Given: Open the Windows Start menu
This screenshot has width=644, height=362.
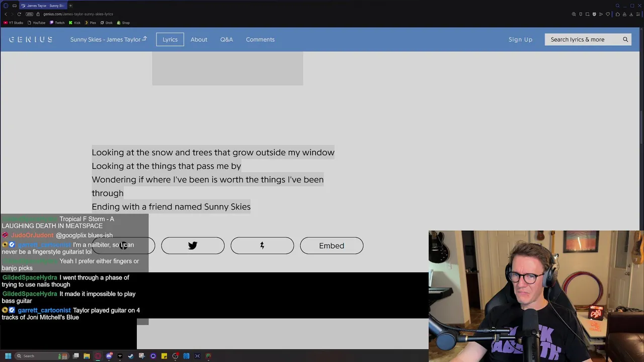Looking at the screenshot, I should pos(8,356).
